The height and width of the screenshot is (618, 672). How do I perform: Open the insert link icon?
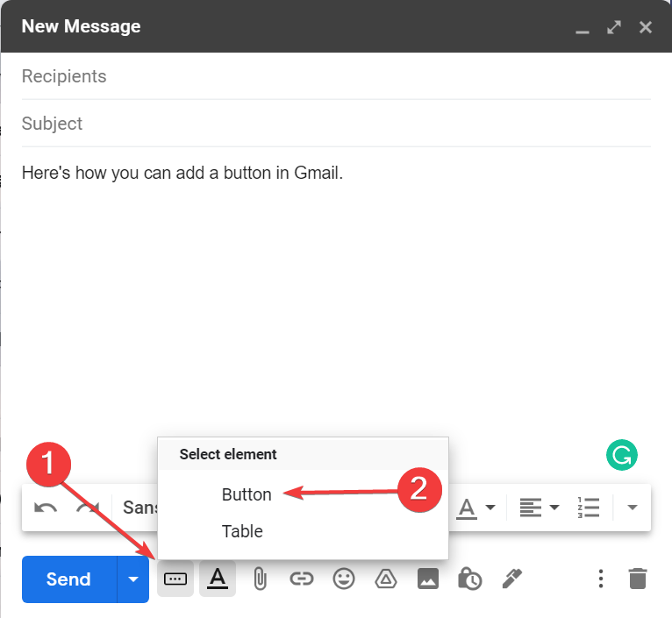301,579
